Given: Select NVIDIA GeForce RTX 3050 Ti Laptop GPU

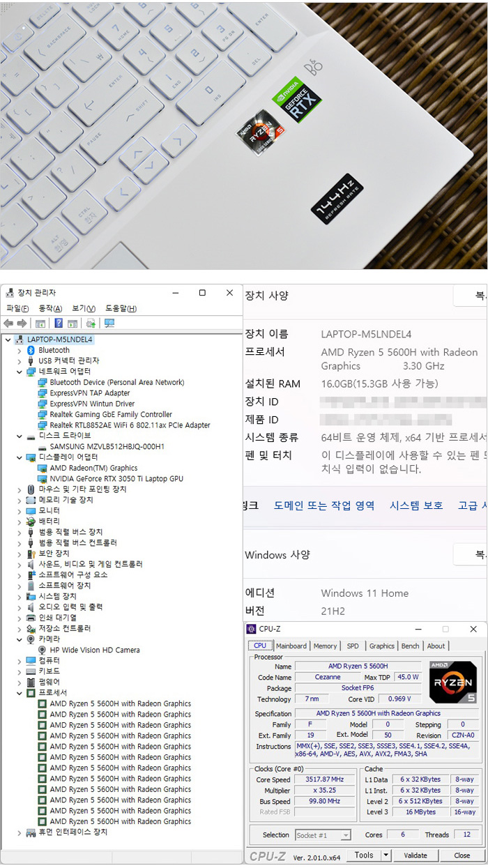Looking at the screenshot, I should coord(116,479).
